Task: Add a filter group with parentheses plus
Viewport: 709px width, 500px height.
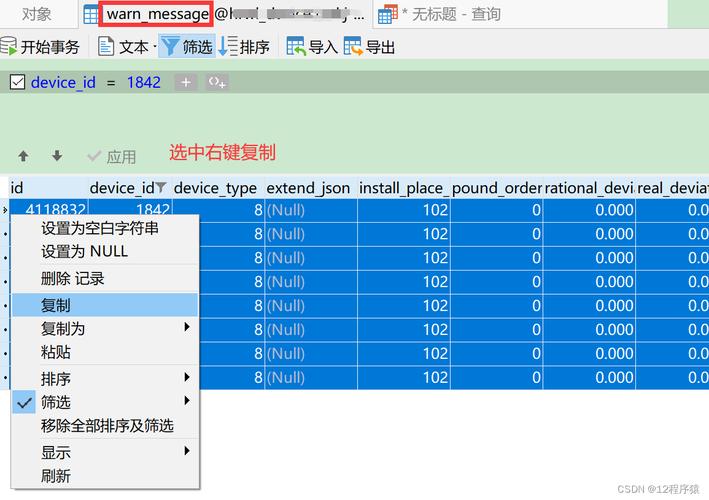Action: tap(217, 82)
